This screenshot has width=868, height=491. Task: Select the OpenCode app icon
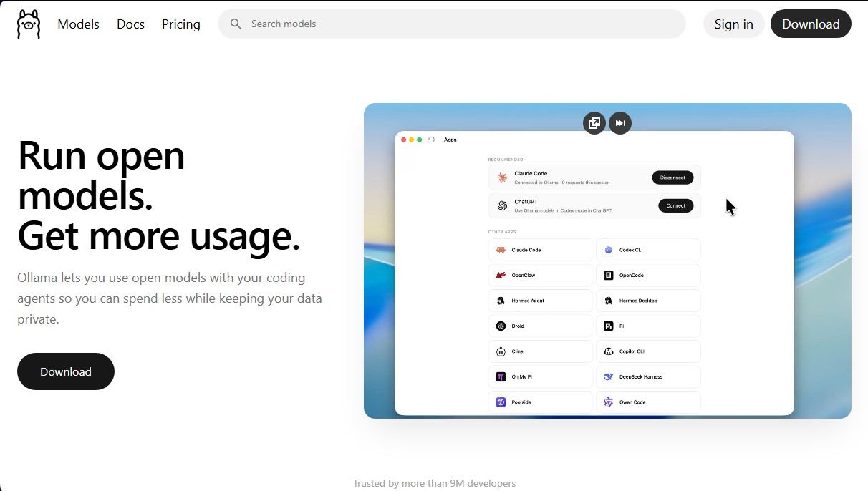point(608,276)
